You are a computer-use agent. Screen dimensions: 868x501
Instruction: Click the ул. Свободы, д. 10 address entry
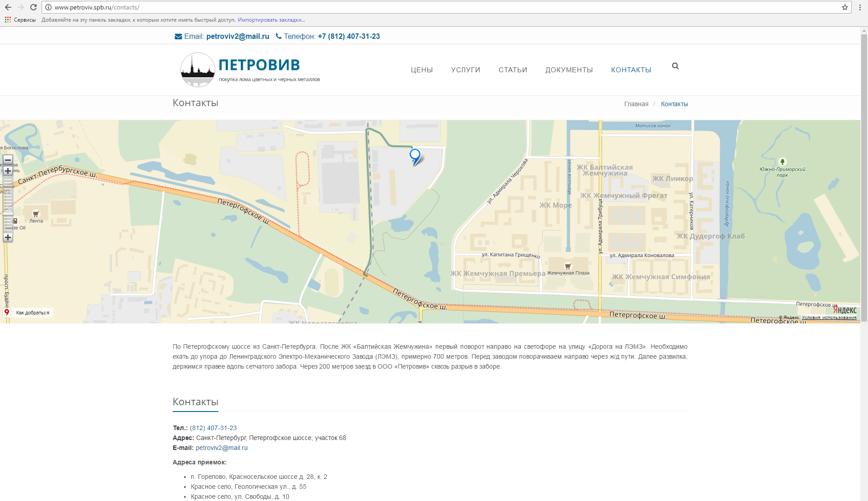point(240,496)
